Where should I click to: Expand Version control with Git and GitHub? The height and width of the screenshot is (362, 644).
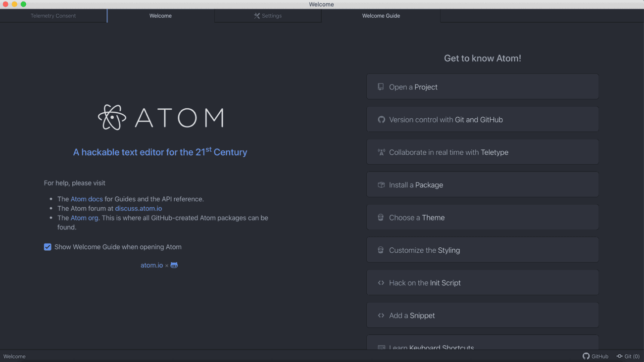coord(483,119)
